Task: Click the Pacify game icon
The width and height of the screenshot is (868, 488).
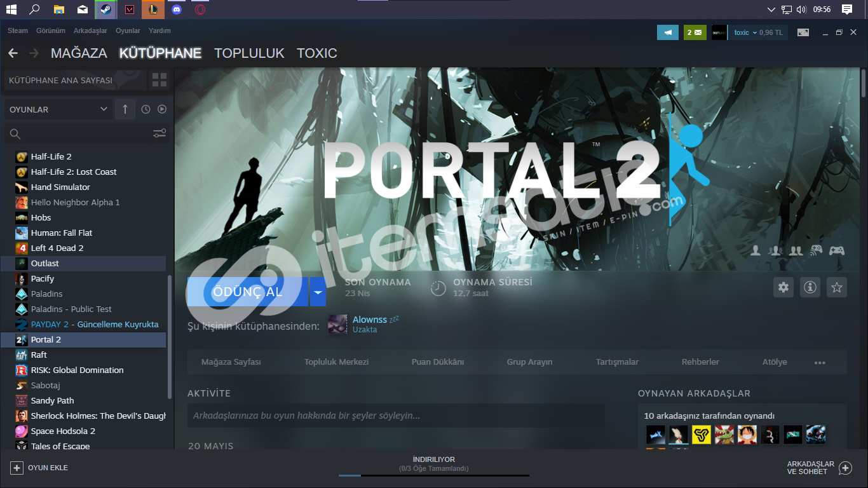Action: [22, 278]
